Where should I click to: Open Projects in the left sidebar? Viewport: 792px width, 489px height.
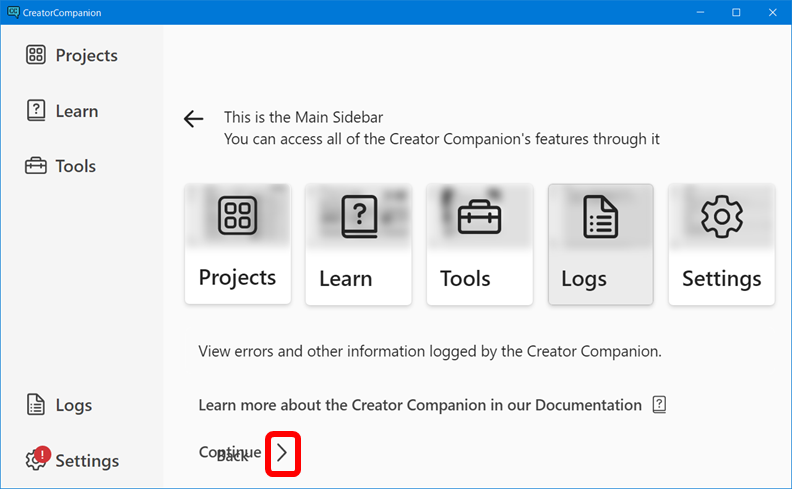pyautogui.click(x=72, y=56)
